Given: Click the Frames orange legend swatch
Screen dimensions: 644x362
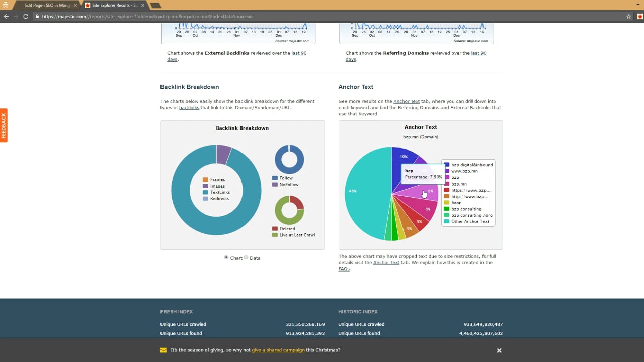Looking at the screenshot, I should (x=205, y=179).
